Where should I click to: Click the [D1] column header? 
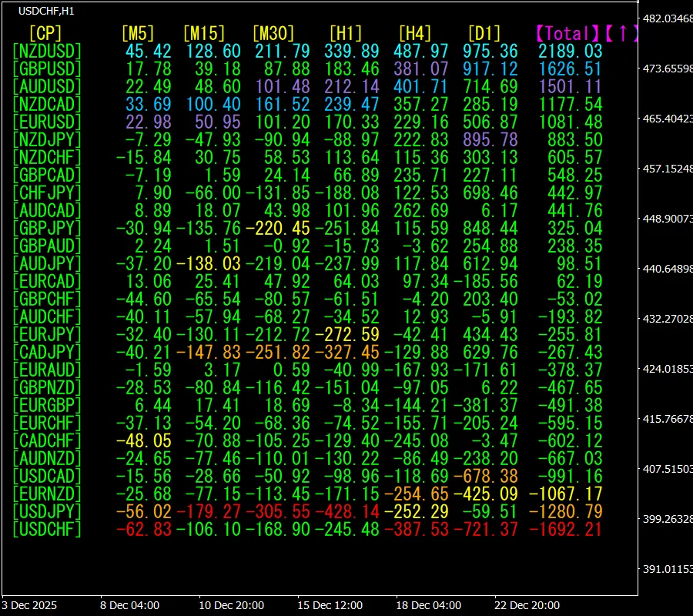click(x=484, y=33)
